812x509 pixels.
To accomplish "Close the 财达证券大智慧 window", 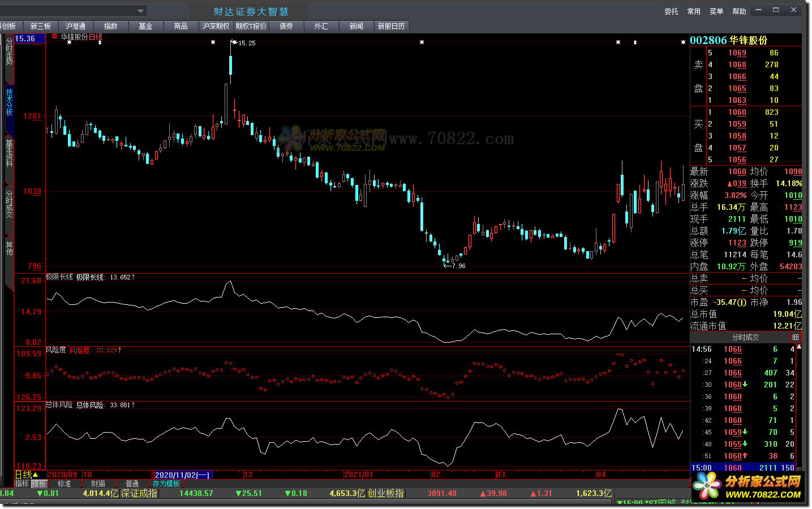I will tap(793, 10).
